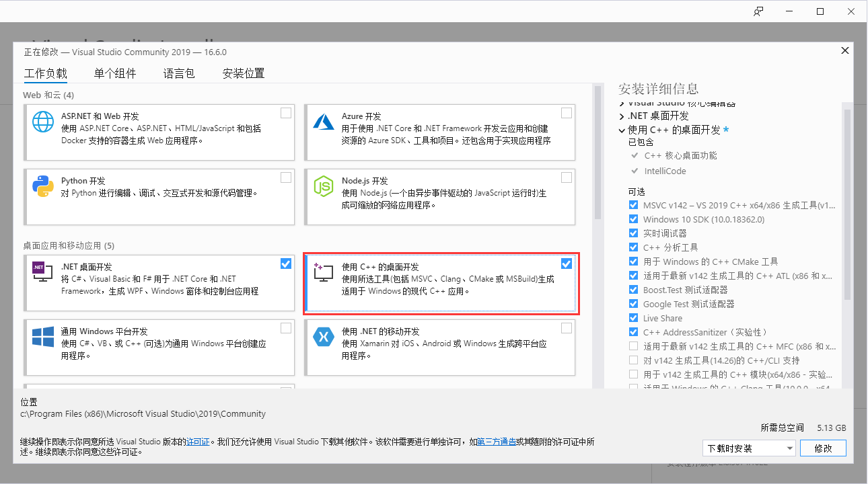Click the .NET desktop monitor icon
Image resolution: width=868 pixels, height=484 pixels.
click(43, 270)
